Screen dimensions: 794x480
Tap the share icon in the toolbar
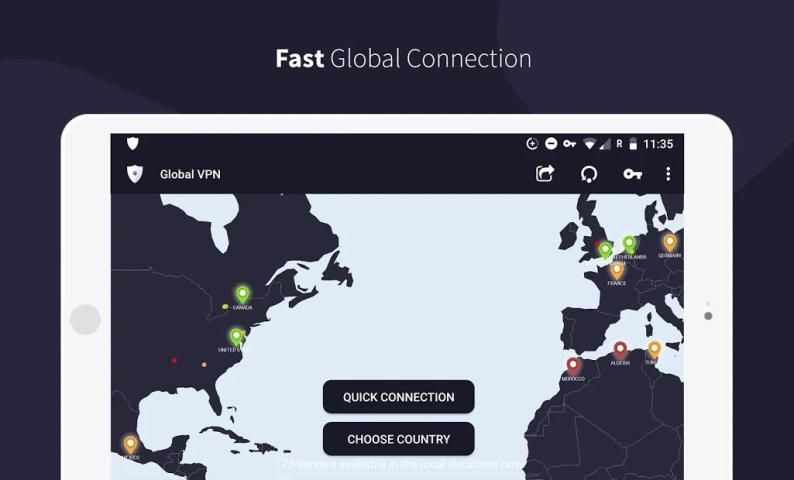pyautogui.click(x=545, y=174)
